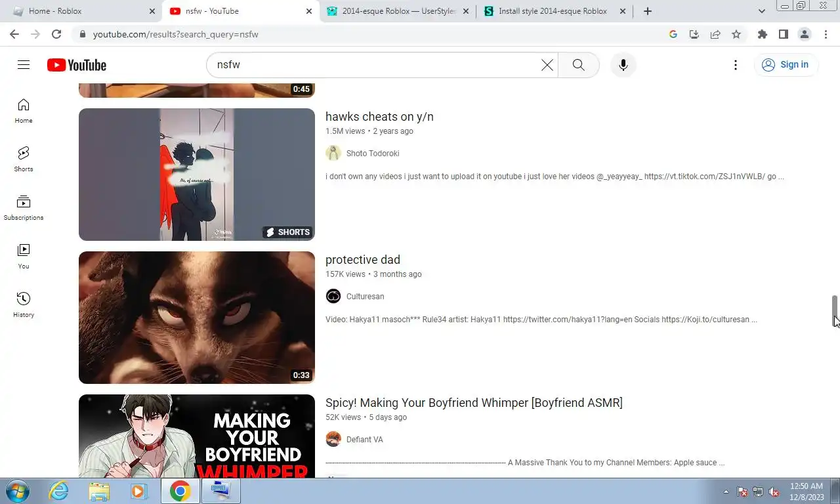Screen dimensions: 840x504
Task: Open the Home item in sidebar
Action: click(24, 111)
